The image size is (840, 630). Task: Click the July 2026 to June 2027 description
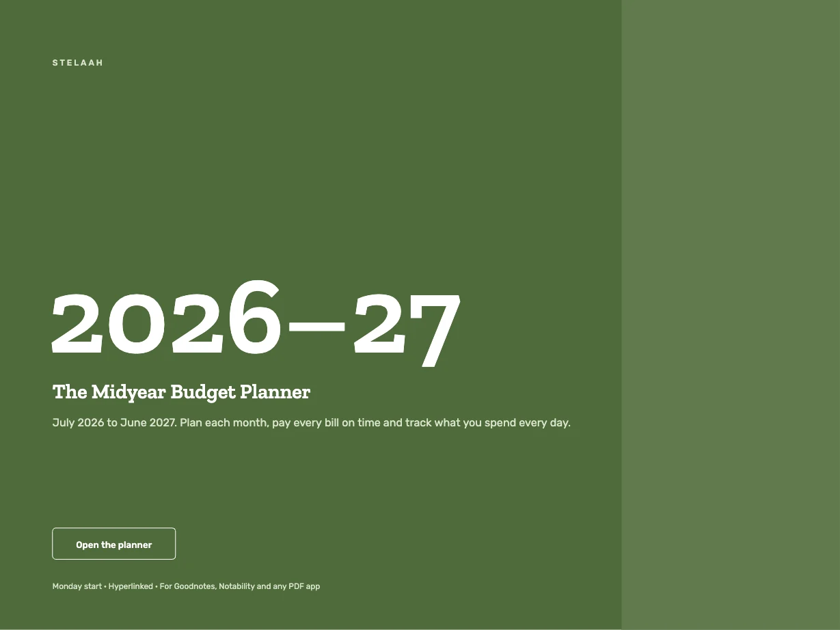[312, 422]
